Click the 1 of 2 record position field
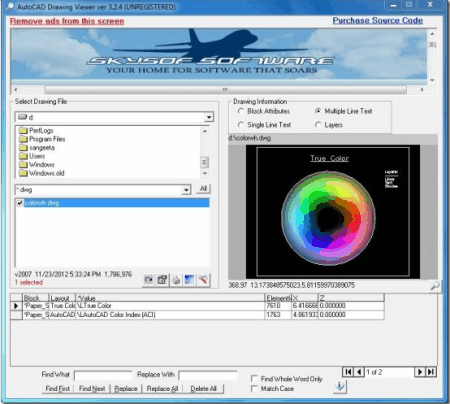This screenshot has width=450, height=404. [389, 372]
